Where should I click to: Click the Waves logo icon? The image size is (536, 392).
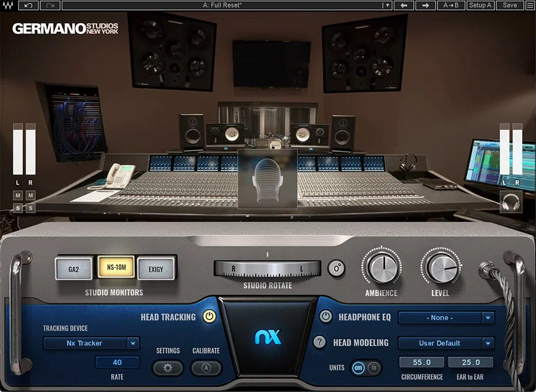(x=9, y=5)
